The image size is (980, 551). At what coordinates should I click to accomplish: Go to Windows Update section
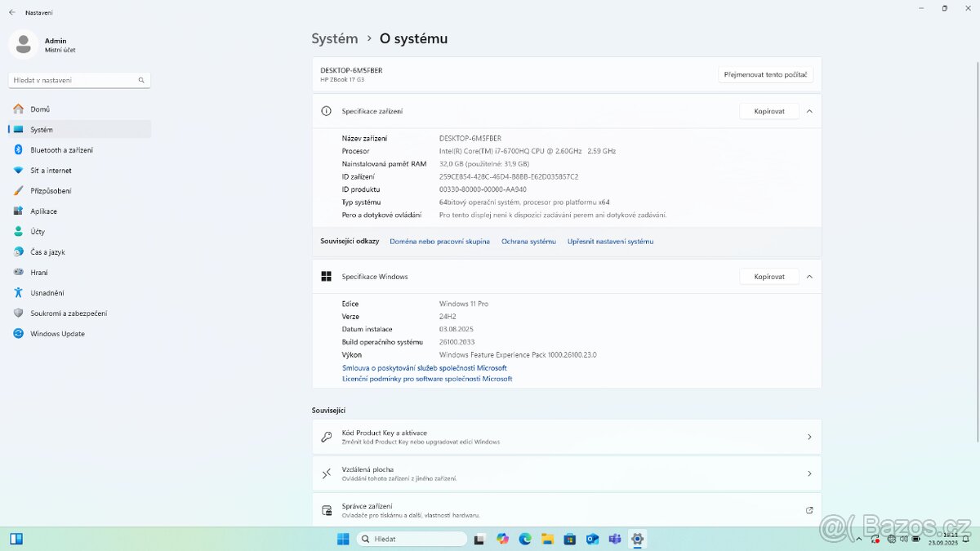57,334
